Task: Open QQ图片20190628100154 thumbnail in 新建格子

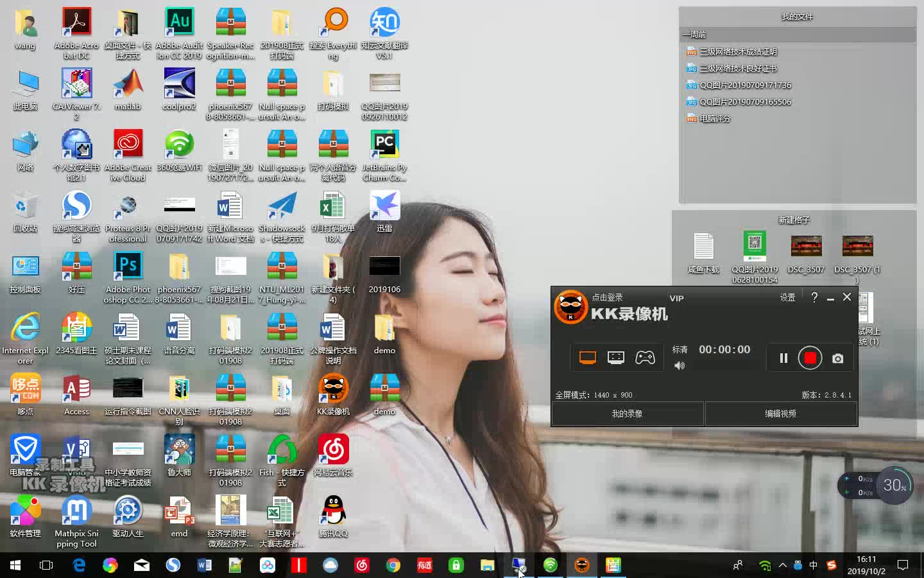Action: 755,258
